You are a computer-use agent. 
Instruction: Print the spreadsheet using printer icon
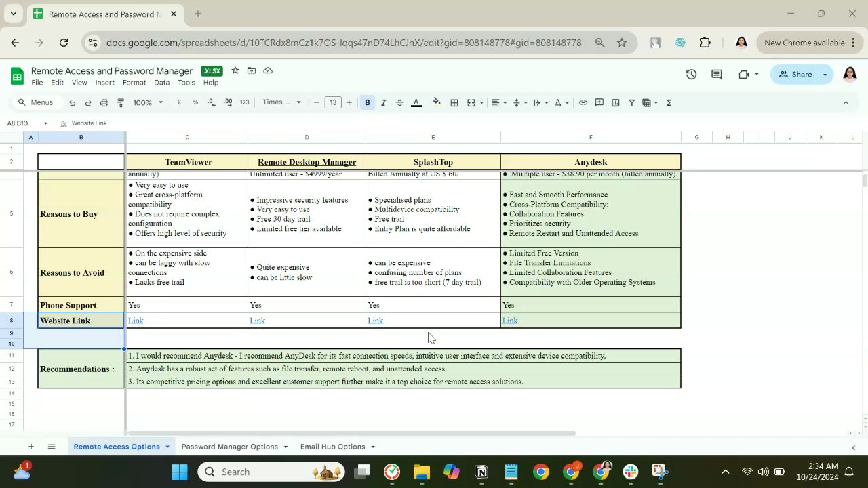pyautogui.click(x=104, y=103)
